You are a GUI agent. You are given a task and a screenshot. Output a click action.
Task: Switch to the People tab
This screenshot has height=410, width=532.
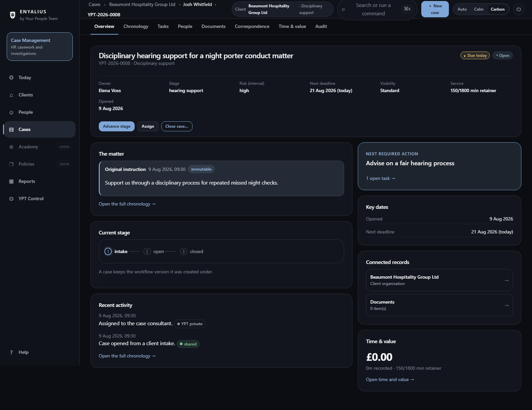click(x=185, y=26)
